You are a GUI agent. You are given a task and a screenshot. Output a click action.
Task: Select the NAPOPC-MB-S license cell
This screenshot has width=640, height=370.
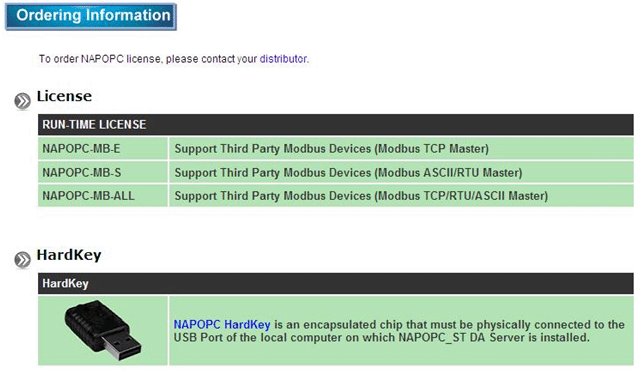(103, 172)
